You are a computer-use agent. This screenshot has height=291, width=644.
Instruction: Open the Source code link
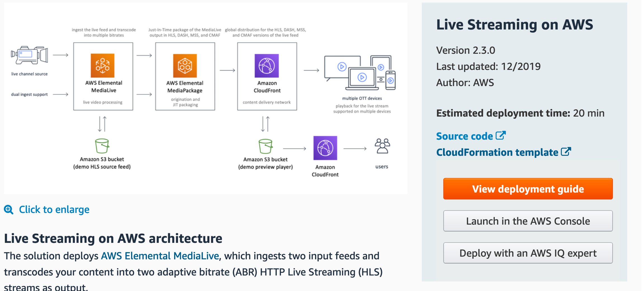click(x=465, y=136)
